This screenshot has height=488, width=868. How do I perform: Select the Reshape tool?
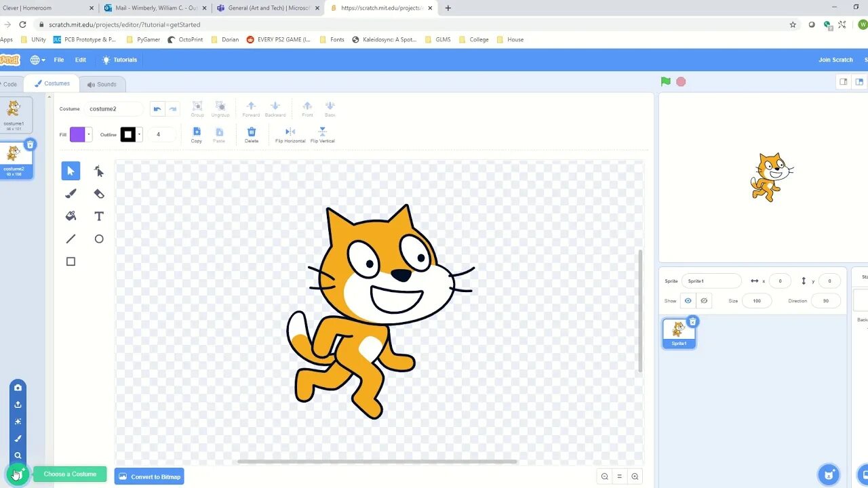tap(99, 171)
